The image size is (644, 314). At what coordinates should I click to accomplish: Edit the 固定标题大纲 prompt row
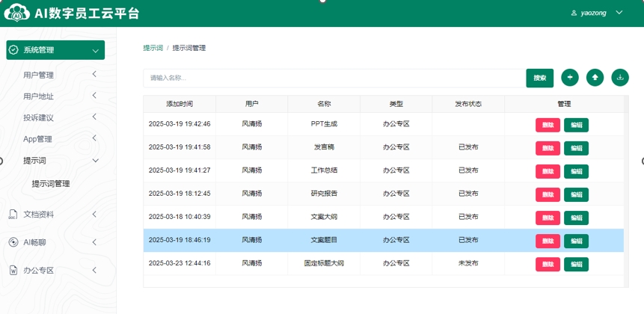(x=576, y=264)
